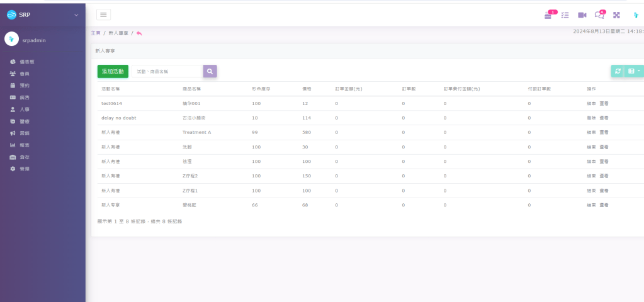Image resolution: width=644 pixels, height=302 pixels.
Task: Open 報表 in the sidebar menu
Action: 25,145
